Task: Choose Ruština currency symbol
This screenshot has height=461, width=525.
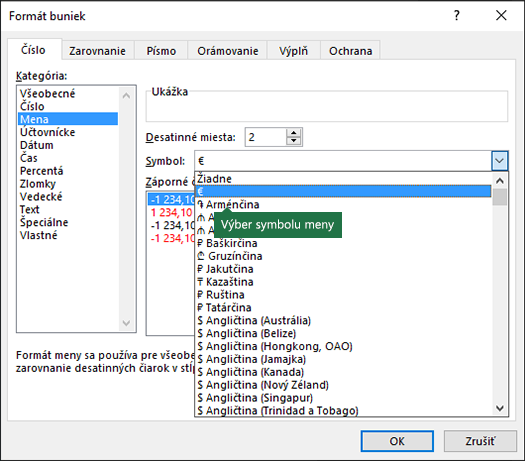Action: tap(344, 295)
